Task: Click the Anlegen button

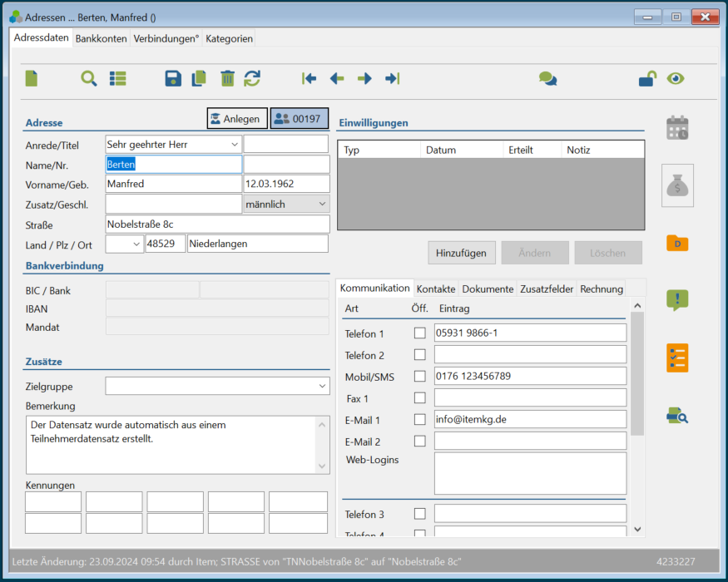Action: (x=237, y=119)
